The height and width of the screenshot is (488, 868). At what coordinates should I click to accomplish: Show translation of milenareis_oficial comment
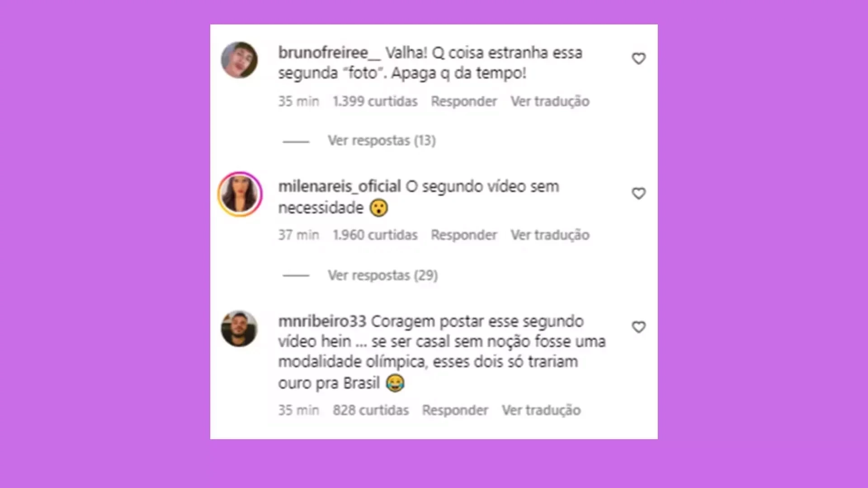550,235
